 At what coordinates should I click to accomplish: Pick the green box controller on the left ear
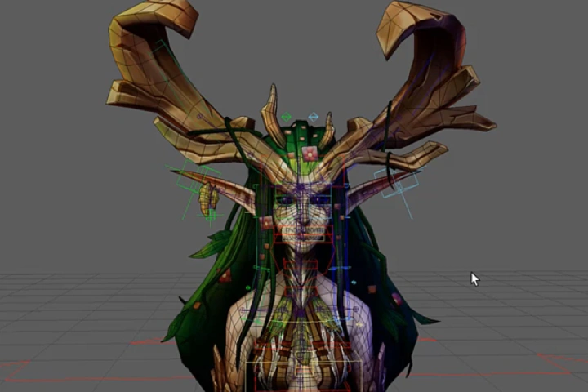[x=198, y=180]
